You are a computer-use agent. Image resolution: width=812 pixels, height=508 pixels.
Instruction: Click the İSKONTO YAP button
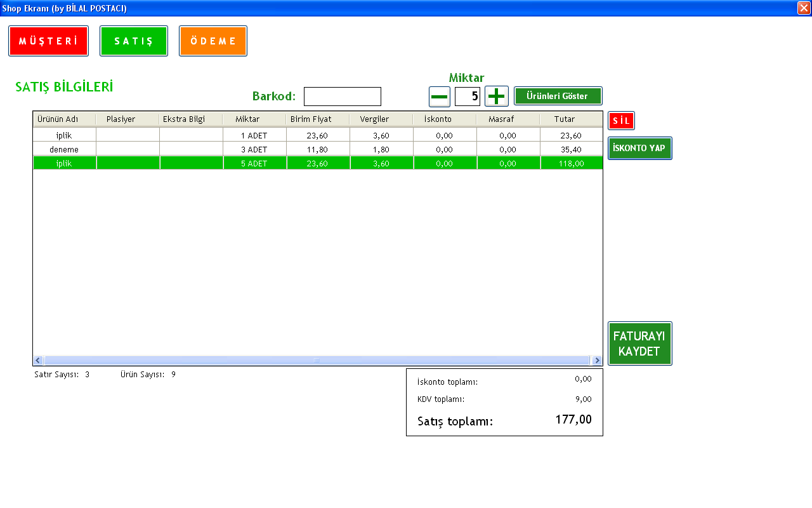coord(639,148)
